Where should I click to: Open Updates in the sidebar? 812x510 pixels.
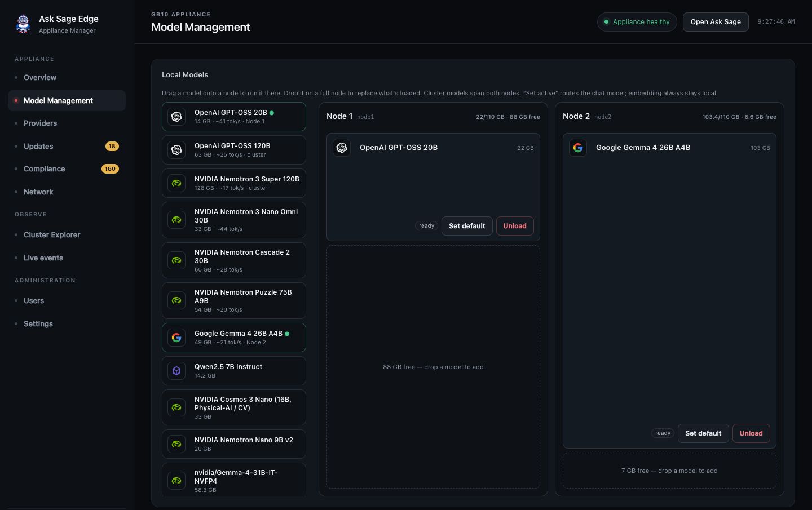point(67,147)
